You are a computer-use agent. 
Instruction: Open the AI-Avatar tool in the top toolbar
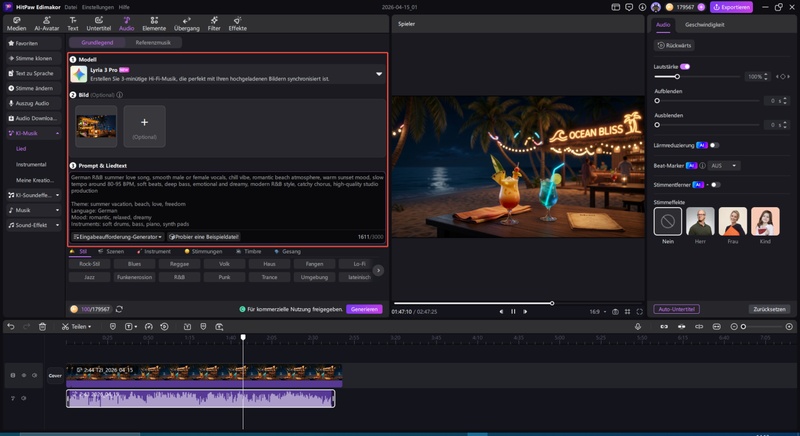tap(45, 22)
